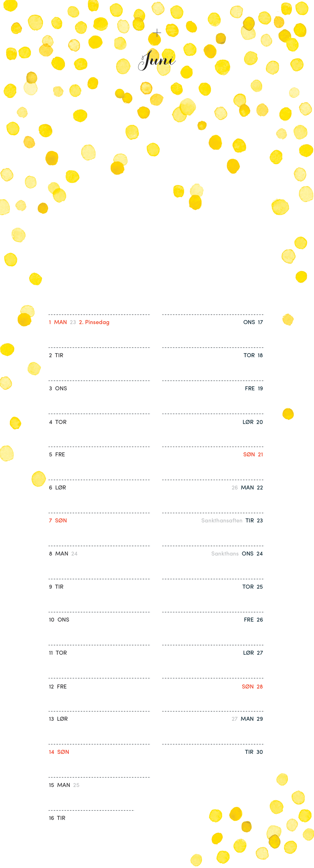Open the Sankthansaften label on TIR 23

tap(222, 520)
